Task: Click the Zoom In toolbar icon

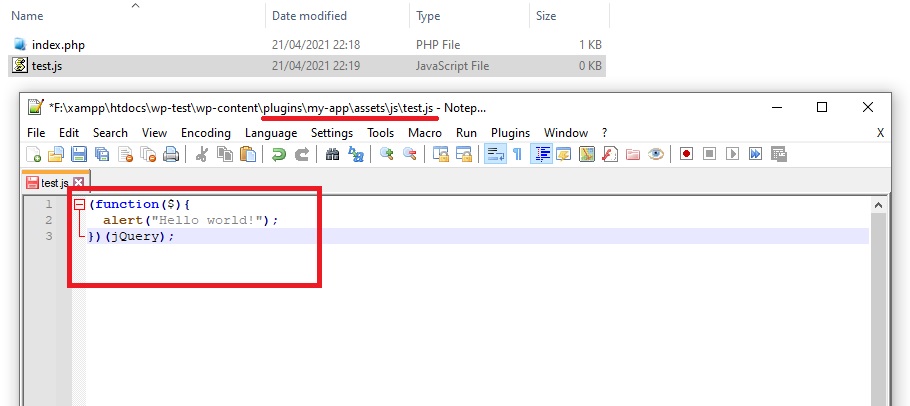Action: [386, 154]
